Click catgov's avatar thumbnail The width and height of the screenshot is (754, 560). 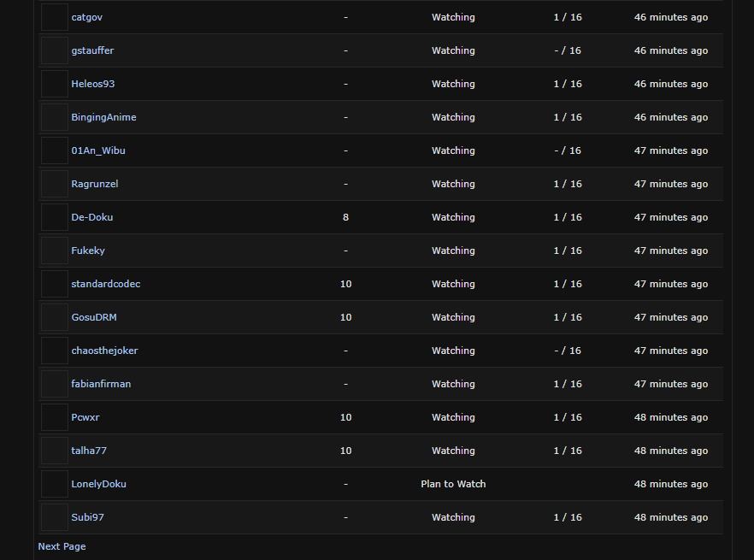pos(55,17)
